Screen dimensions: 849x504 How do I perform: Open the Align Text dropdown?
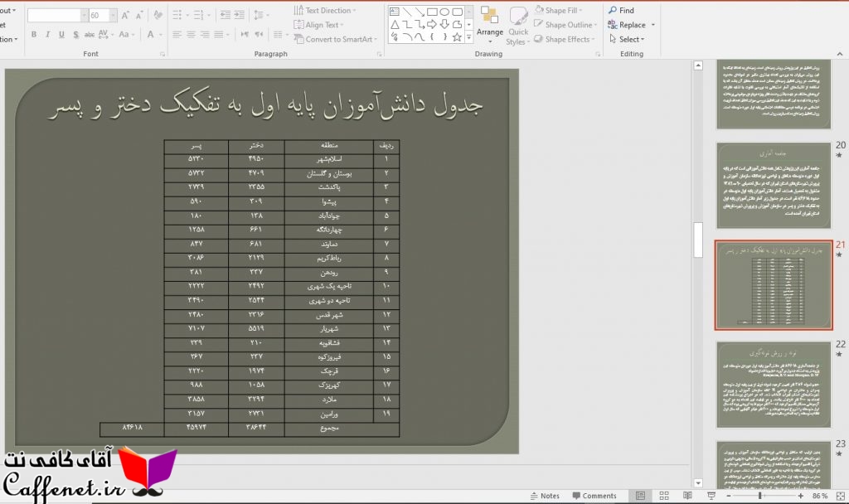point(319,25)
